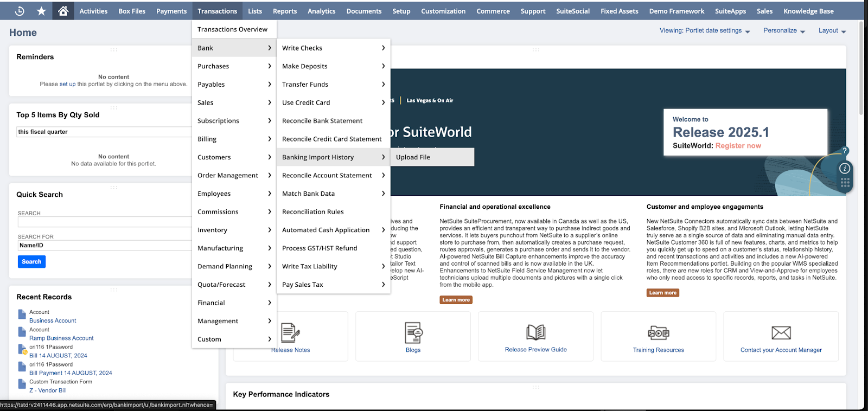
Task: Open the Reports menu in the navigation bar
Action: (285, 11)
